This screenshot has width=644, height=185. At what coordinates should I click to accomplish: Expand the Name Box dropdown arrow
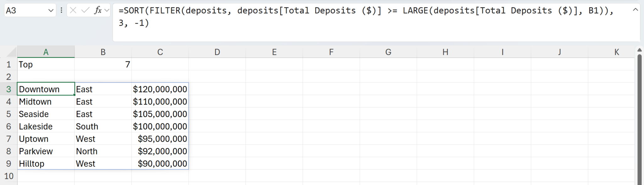(51, 11)
